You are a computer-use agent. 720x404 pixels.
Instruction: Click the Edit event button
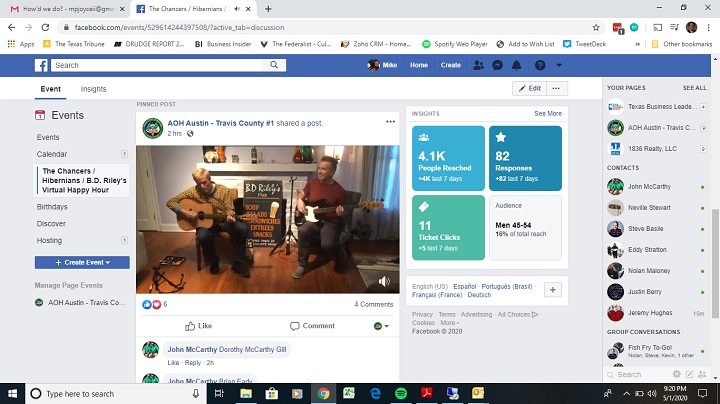528,88
